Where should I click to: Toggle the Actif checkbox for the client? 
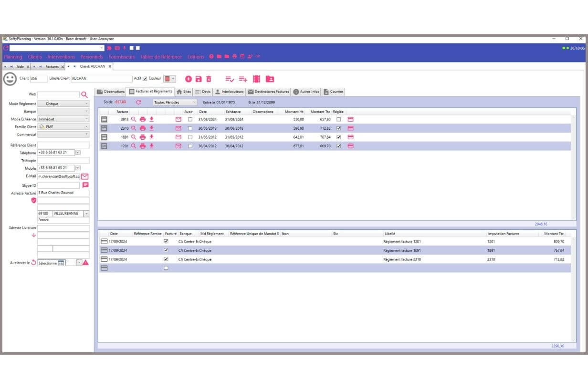(145, 78)
